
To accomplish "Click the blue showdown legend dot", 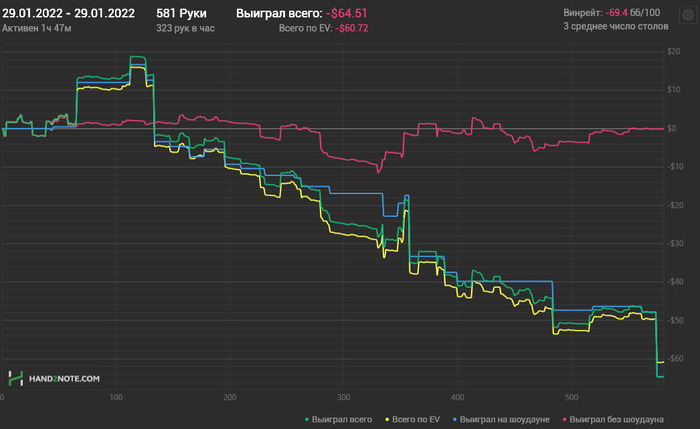I will pyautogui.click(x=454, y=417).
